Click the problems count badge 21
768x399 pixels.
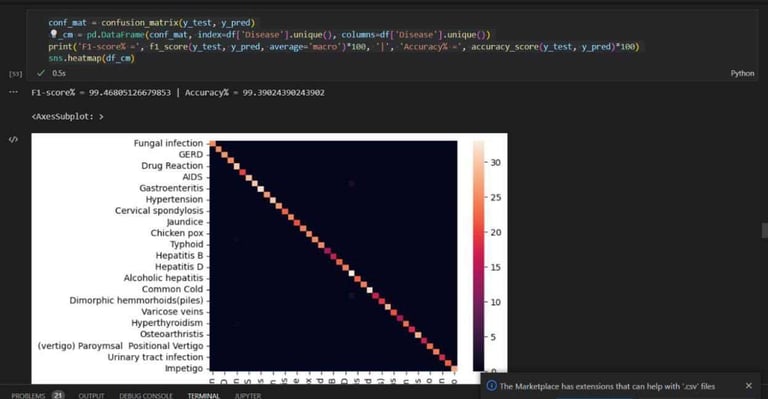point(58,395)
